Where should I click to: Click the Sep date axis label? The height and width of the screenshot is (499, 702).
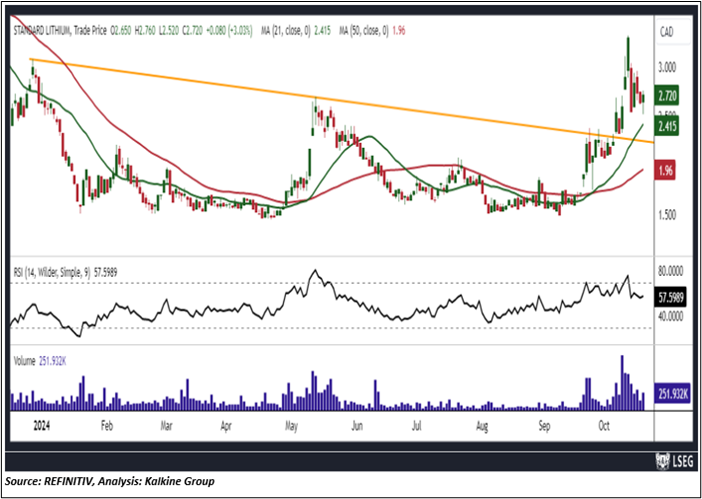544,426
